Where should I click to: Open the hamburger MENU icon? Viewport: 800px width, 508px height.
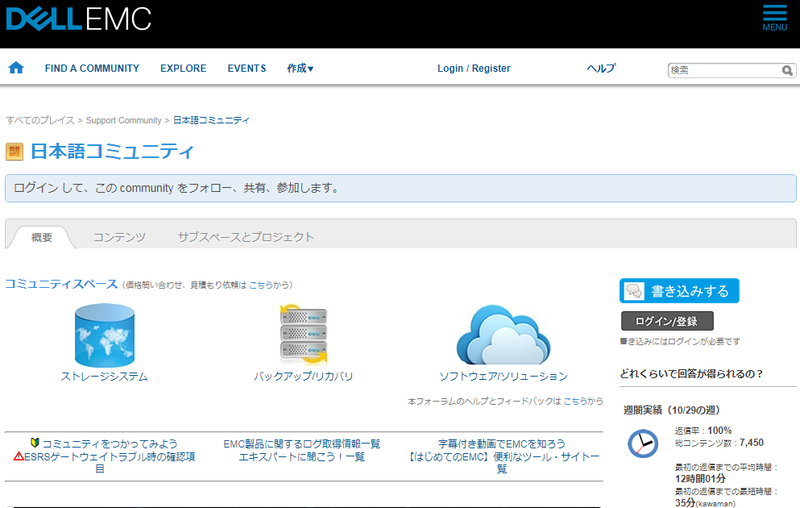point(774,18)
